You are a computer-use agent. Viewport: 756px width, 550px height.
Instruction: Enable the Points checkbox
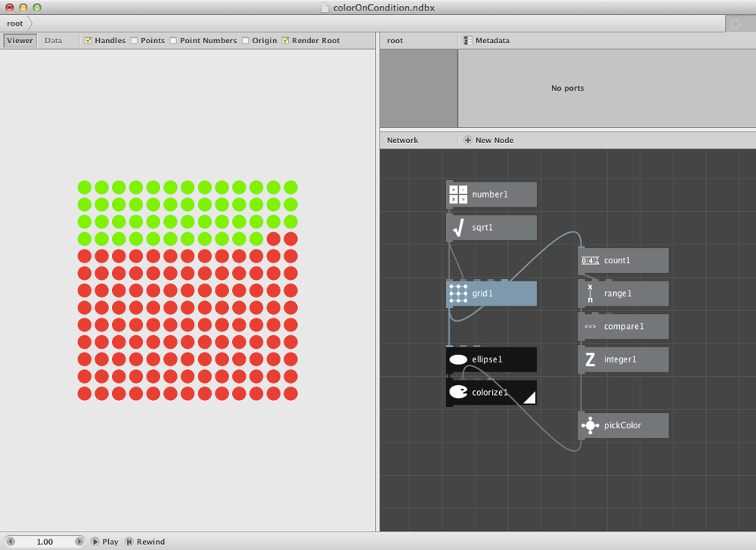(134, 41)
